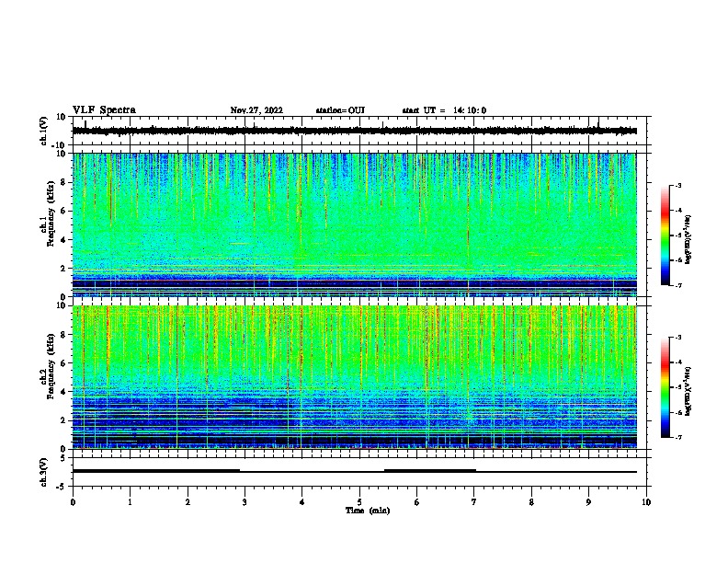Click the "Time (min)" axis label
This screenshot has width=728, height=563.
pos(368,511)
